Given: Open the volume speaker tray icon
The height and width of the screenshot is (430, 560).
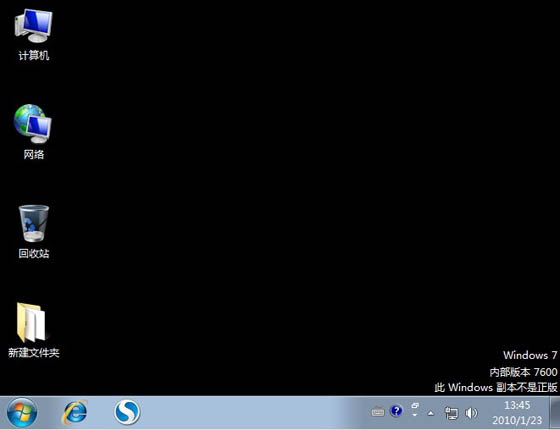Looking at the screenshot, I should pyautogui.click(x=471, y=413).
